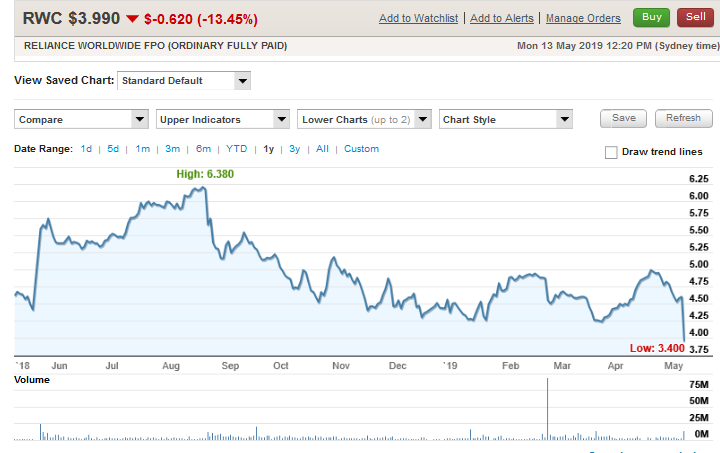Click the red price-down arrow icon
Viewport: 720px width, 453px height.
coord(131,19)
